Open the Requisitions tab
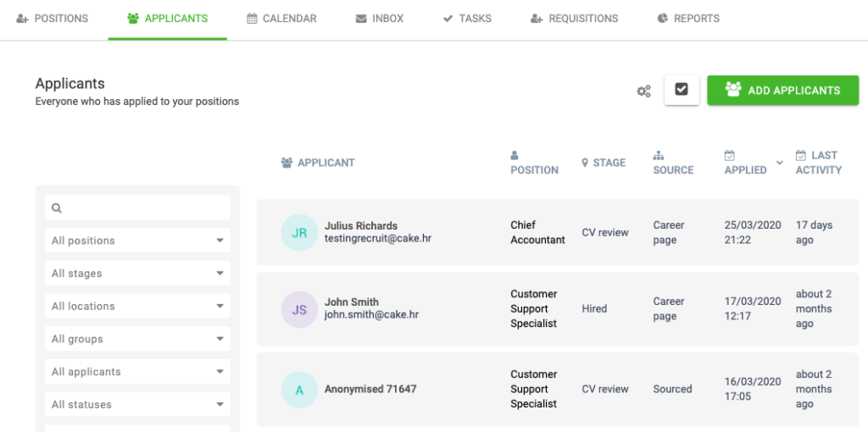 pos(574,19)
